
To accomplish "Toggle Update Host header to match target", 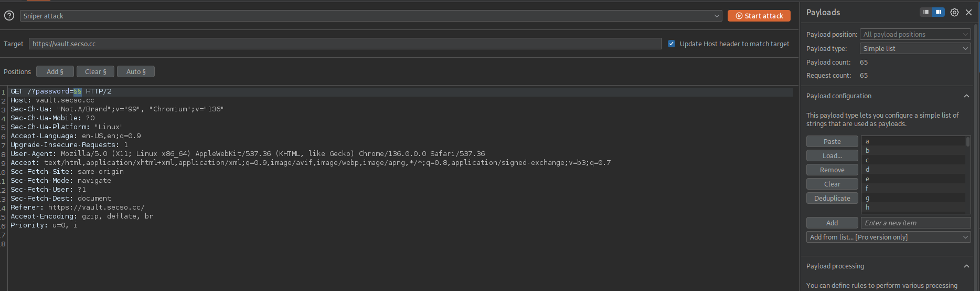I will point(672,44).
